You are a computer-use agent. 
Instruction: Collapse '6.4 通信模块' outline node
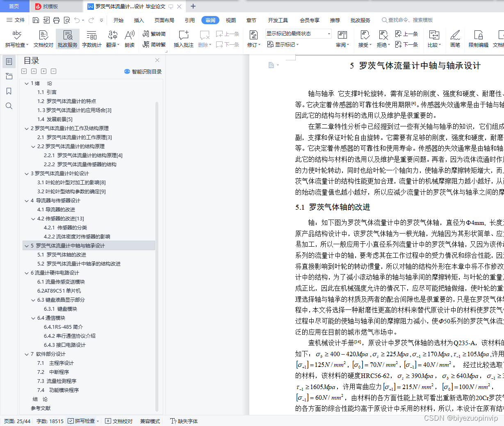coord(33,318)
